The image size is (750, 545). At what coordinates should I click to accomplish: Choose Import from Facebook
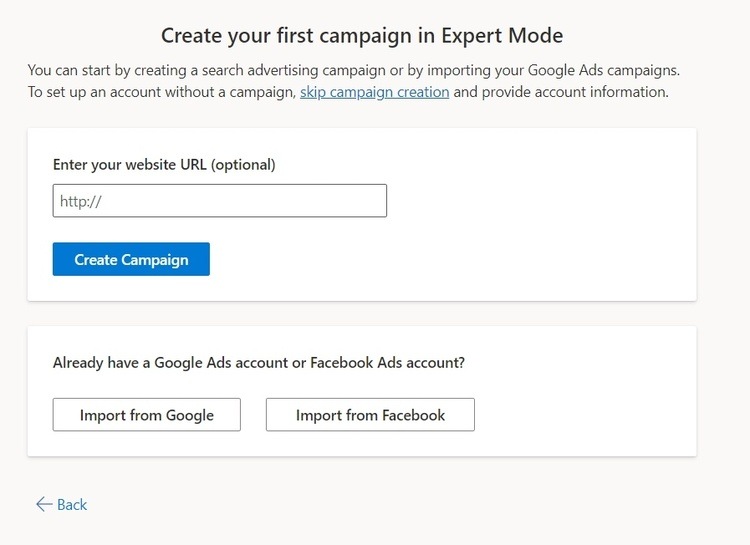(370, 415)
